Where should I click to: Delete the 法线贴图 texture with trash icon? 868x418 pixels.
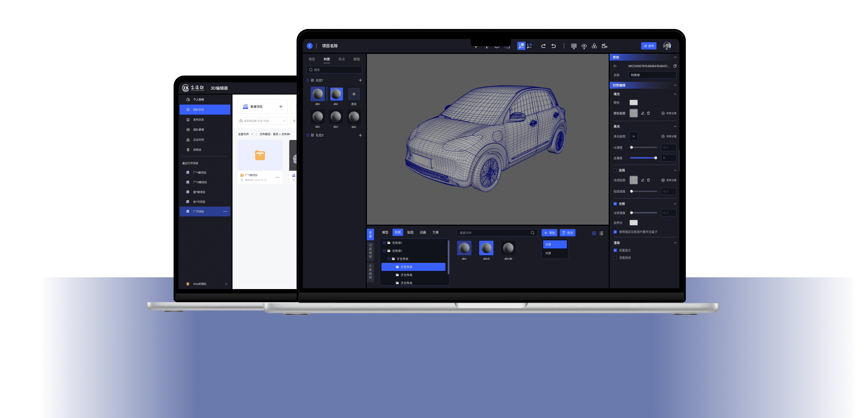[x=648, y=180]
